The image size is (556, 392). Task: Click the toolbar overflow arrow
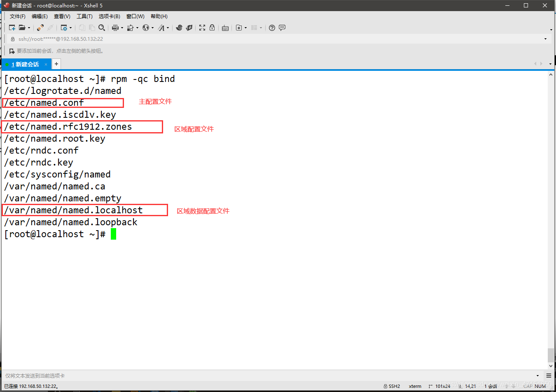[x=551, y=30]
